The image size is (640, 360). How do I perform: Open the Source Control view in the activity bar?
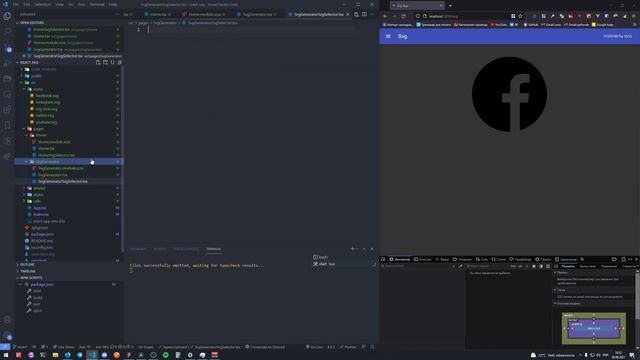tap(7, 47)
